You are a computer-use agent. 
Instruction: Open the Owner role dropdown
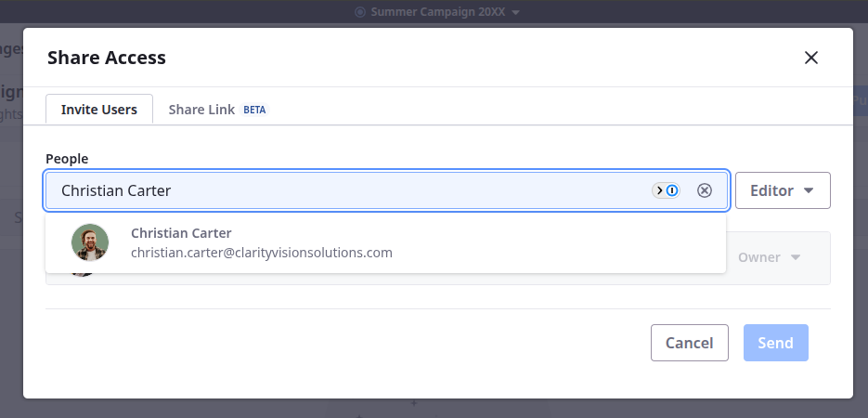[x=770, y=257]
